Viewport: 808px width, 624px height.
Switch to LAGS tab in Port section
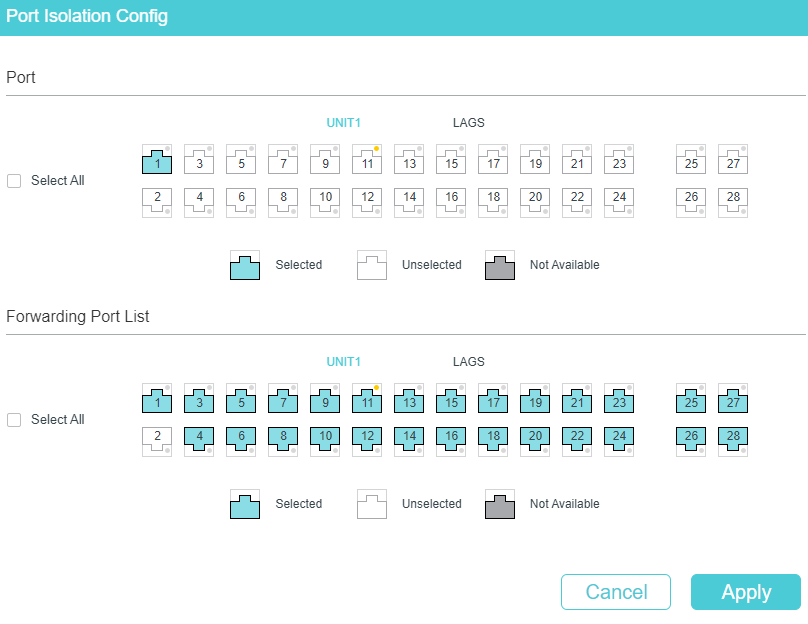(x=468, y=123)
